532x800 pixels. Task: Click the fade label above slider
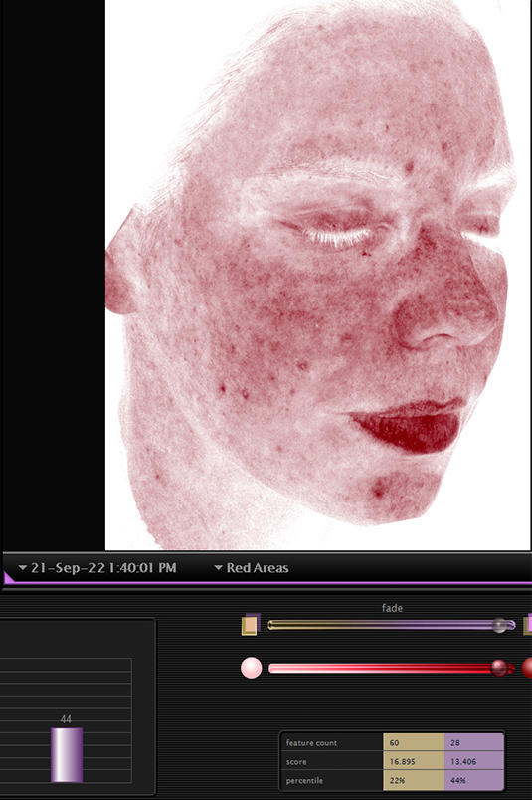tap(392, 608)
